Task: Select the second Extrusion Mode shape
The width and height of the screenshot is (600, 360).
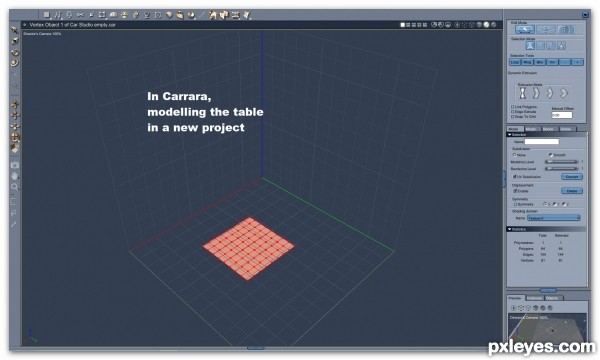Action: coord(536,93)
